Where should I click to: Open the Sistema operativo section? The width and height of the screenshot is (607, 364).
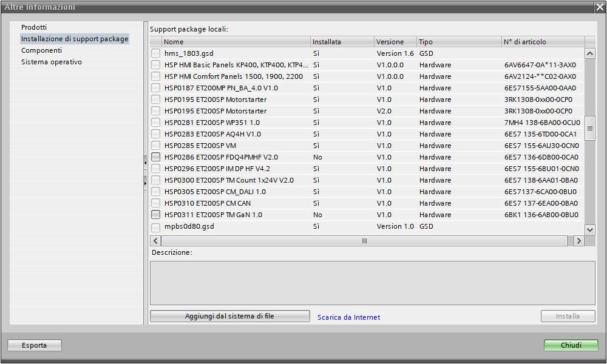click(x=52, y=62)
